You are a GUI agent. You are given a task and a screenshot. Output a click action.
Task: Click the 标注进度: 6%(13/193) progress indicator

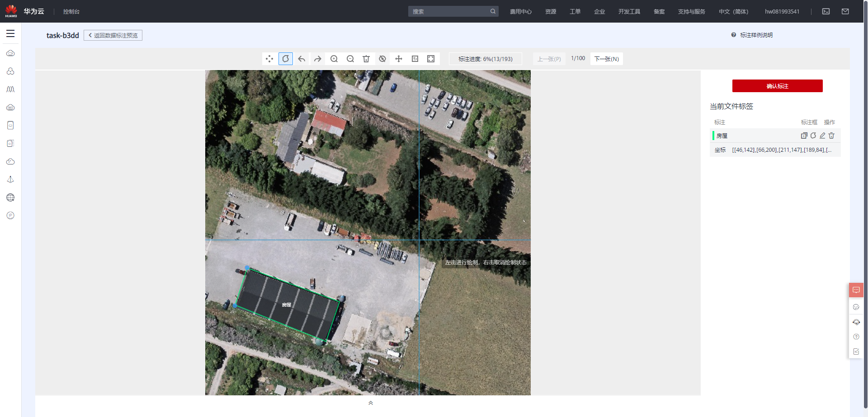tap(486, 59)
